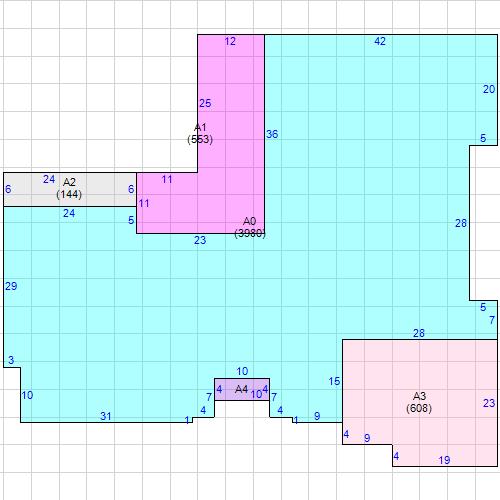Click the 3 dimension label
Screen dimensions: 500x500
tap(11, 360)
